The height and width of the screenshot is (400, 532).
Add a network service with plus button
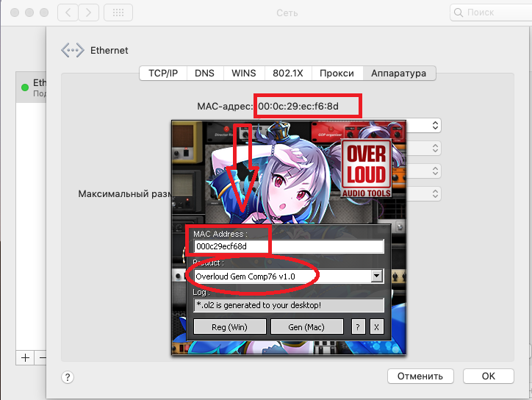[x=26, y=357]
